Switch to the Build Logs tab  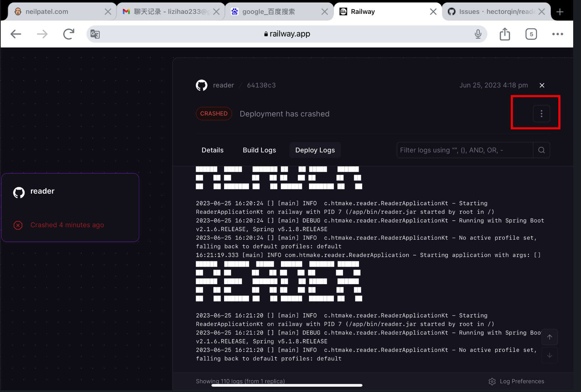point(259,150)
